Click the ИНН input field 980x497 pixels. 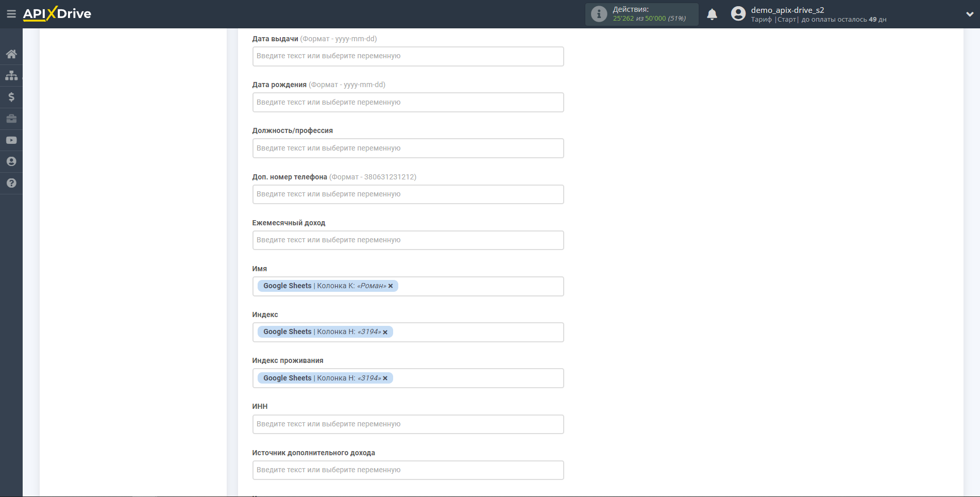408,424
